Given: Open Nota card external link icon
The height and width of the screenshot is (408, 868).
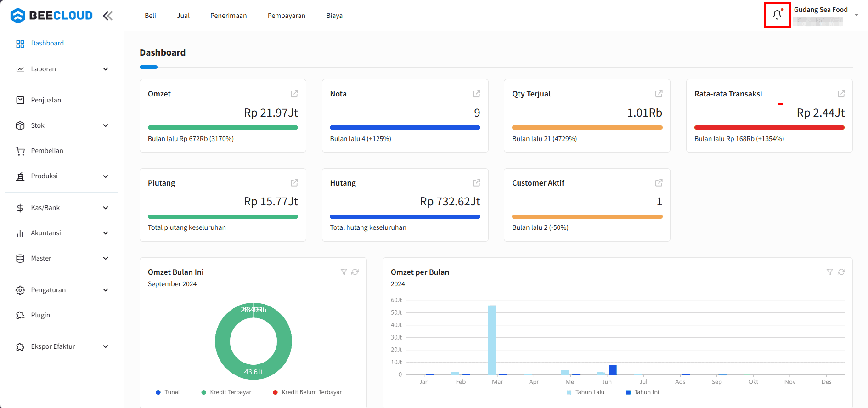Looking at the screenshot, I should 477,94.
